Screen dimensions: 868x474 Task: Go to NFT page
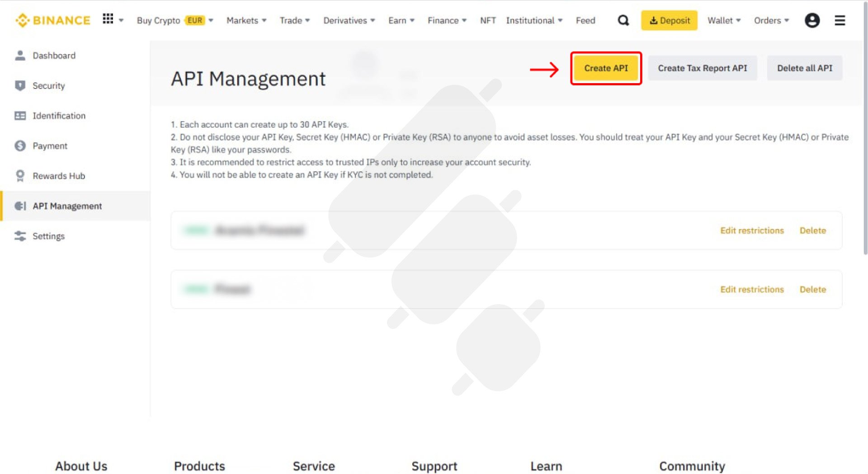tap(488, 20)
